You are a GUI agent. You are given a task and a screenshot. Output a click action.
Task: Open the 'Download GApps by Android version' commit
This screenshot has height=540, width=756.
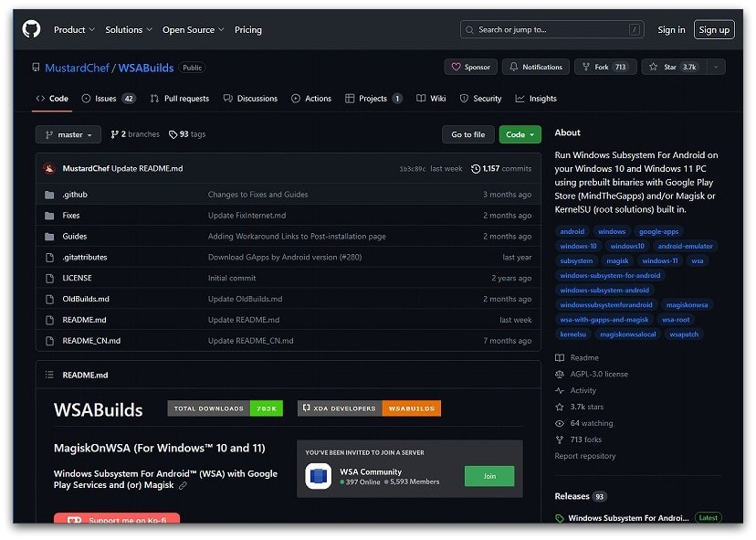(285, 258)
